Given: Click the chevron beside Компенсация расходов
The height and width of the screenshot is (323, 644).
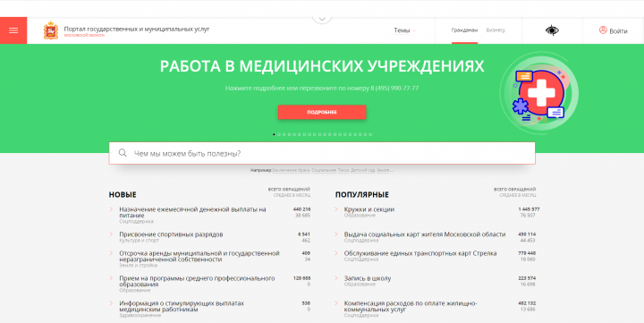Looking at the screenshot, I should click(336, 303).
